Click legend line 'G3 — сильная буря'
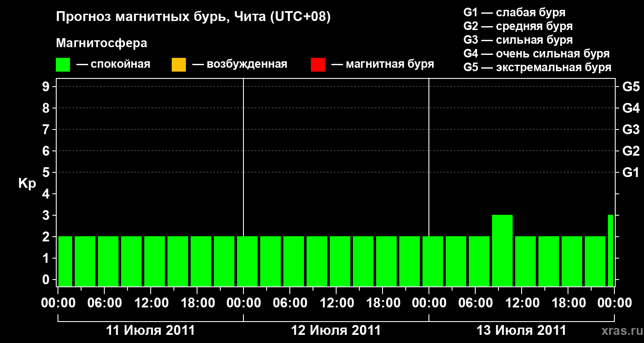 point(518,40)
